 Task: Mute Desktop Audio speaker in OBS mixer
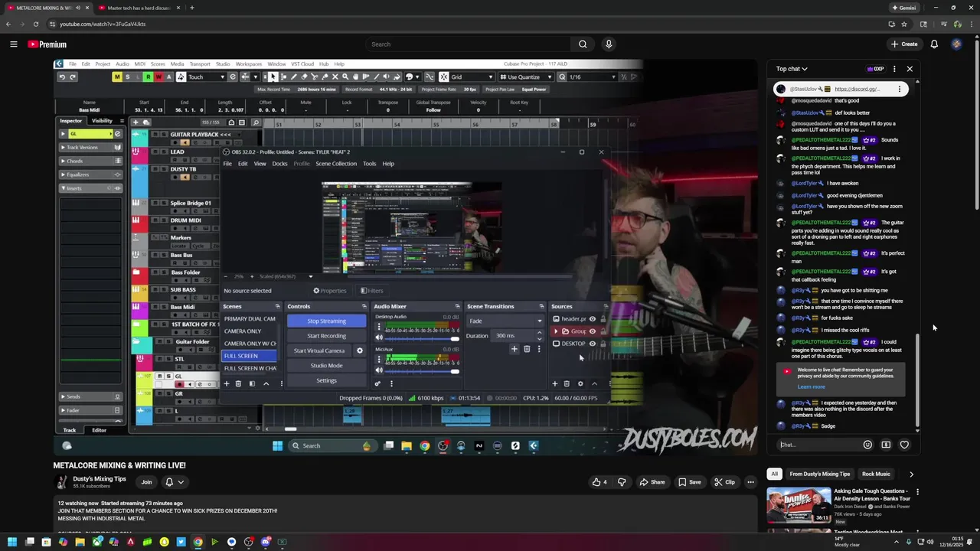(x=378, y=337)
